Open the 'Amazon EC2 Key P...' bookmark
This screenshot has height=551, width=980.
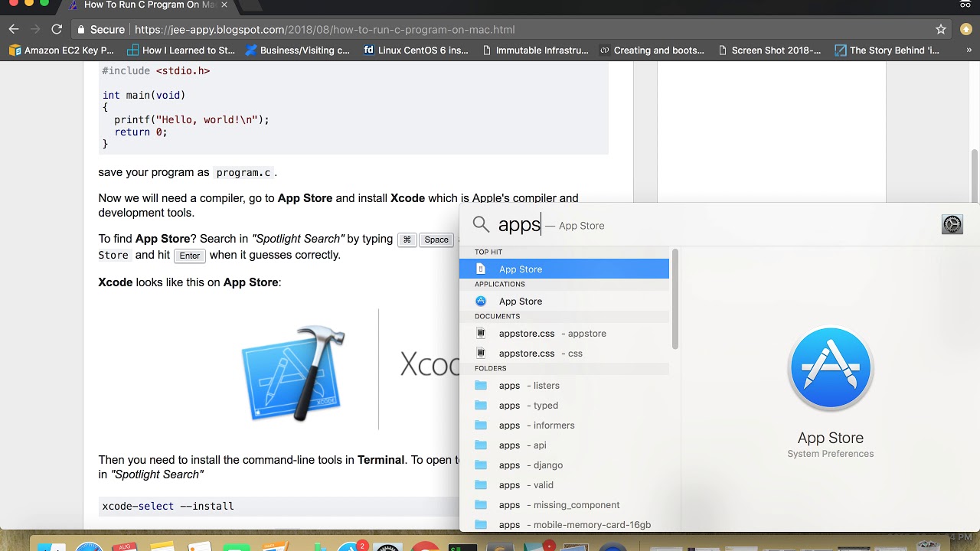coord(61,51)
